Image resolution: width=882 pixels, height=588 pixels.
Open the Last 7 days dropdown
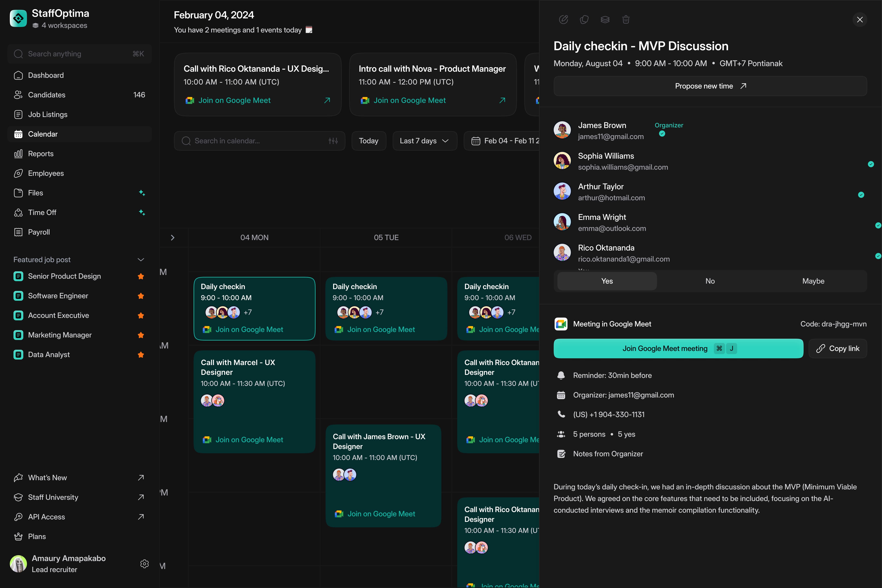pyautogui.click(x=424, y=141)
